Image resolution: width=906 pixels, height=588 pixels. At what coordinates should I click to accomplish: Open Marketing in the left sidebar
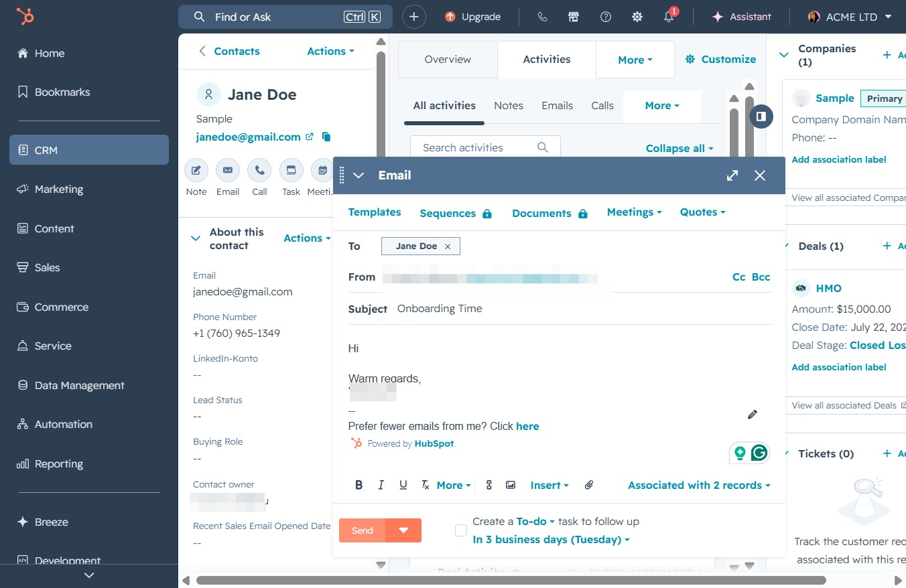(89, 190)
